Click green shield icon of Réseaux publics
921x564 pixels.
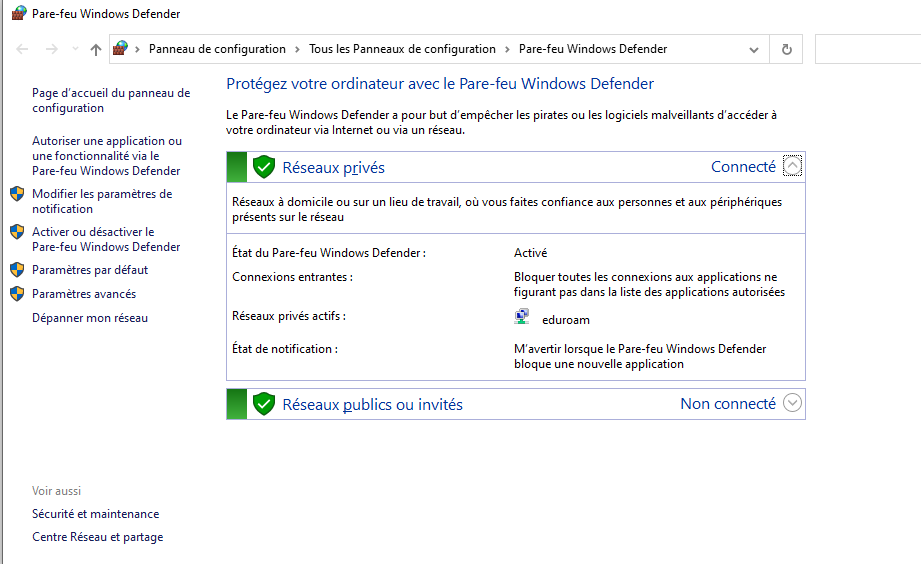[x=264, y=404]
